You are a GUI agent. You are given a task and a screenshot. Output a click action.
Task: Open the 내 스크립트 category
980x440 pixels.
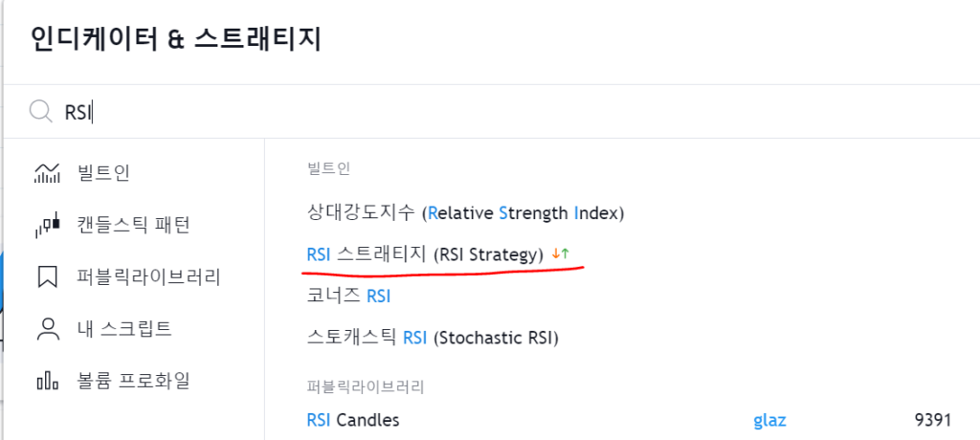[124, 328]
